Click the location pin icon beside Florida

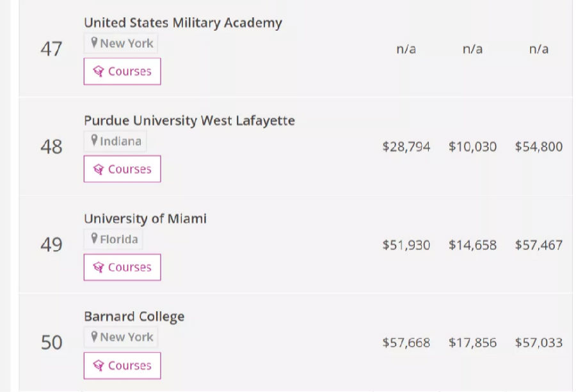94,239
